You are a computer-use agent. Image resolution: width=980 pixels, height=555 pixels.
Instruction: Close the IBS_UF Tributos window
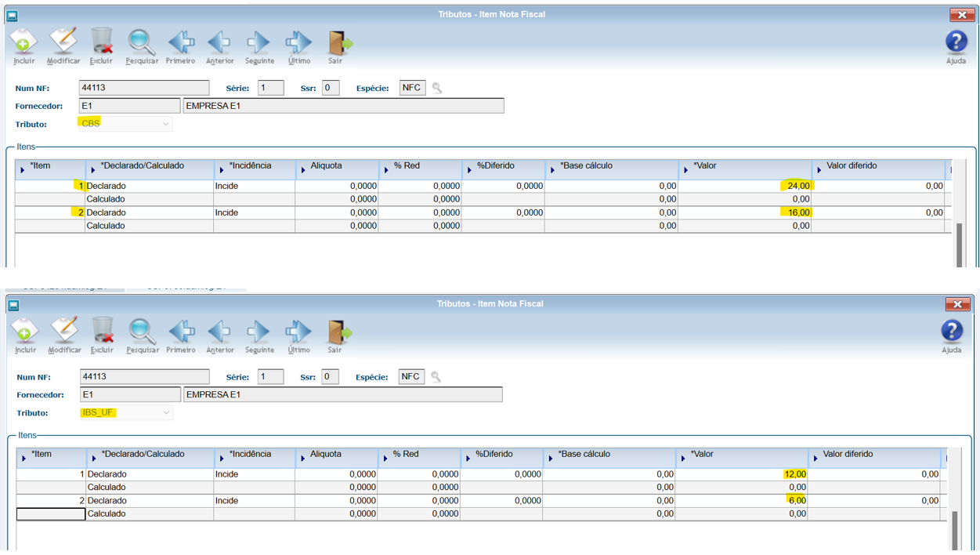(x=957, y=304)
